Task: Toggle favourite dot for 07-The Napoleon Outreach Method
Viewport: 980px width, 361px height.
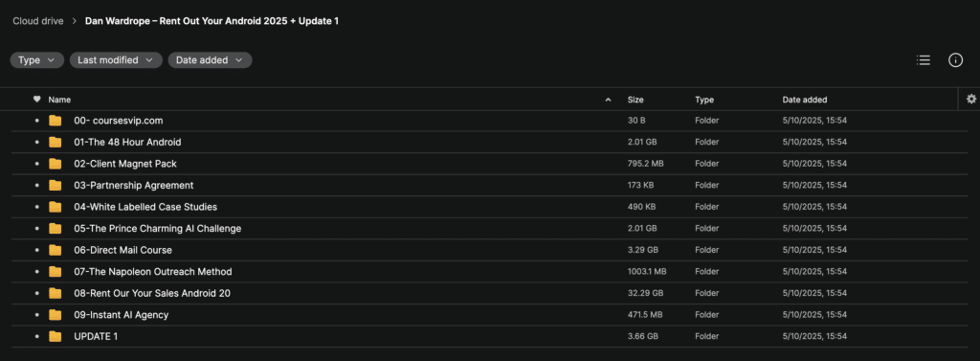Action: point(37,272)
